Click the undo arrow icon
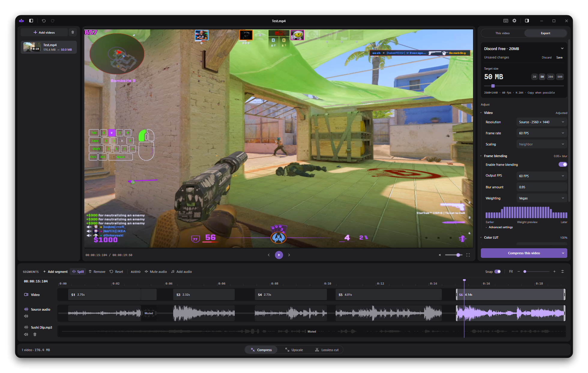This screenshot has height=373, width=588. 44,21
